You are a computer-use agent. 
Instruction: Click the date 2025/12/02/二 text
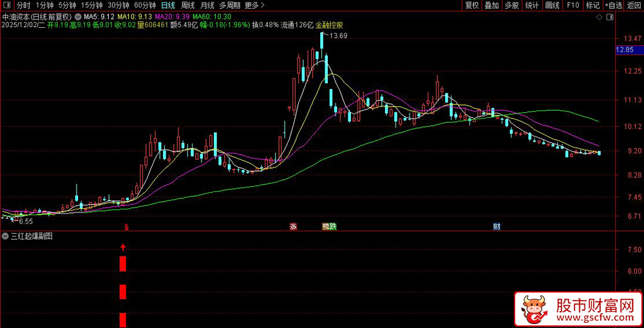tap(23, 24)
